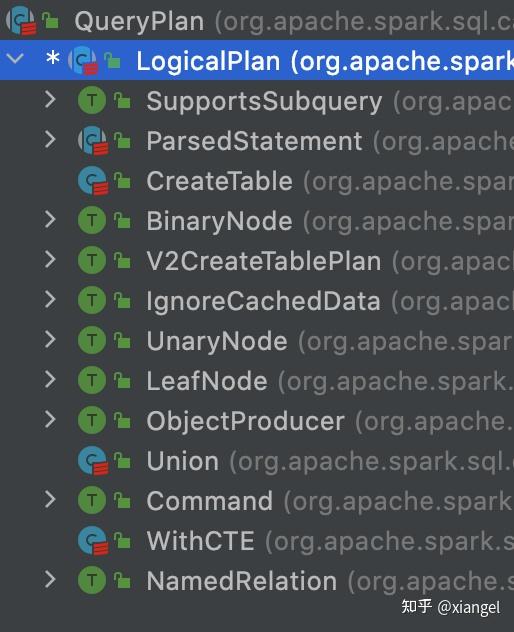Select the LeafNode row

tap(257, 380)
